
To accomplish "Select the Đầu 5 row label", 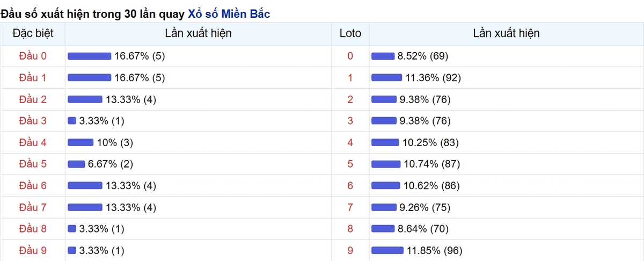I will coord(33,164).
